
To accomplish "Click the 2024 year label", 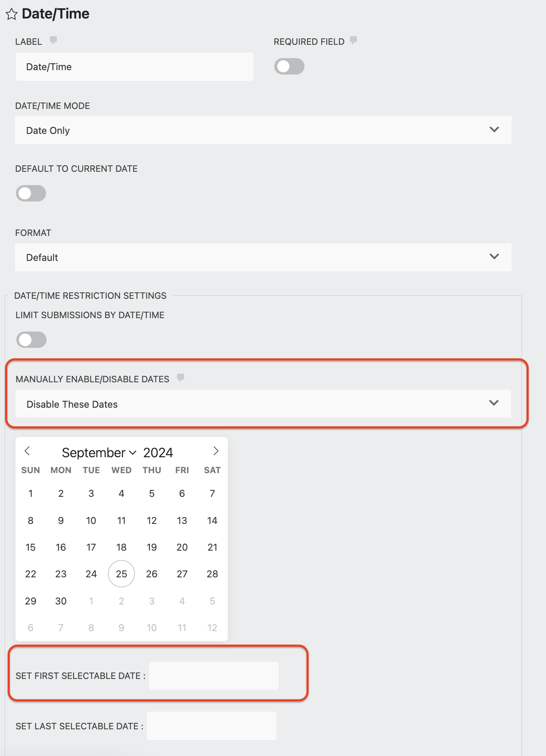I will tap(158, 452).
